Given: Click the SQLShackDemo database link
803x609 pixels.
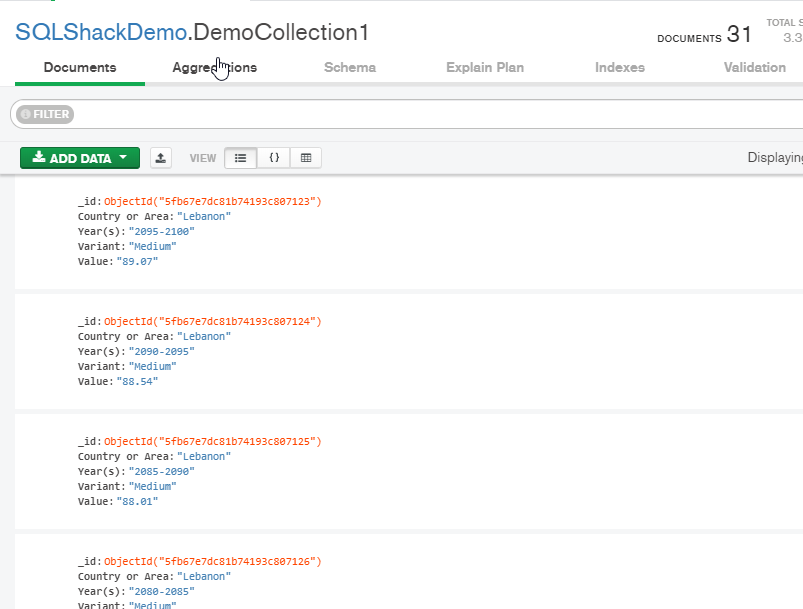Looking at the screenshot, I should [x=100, y=32].
